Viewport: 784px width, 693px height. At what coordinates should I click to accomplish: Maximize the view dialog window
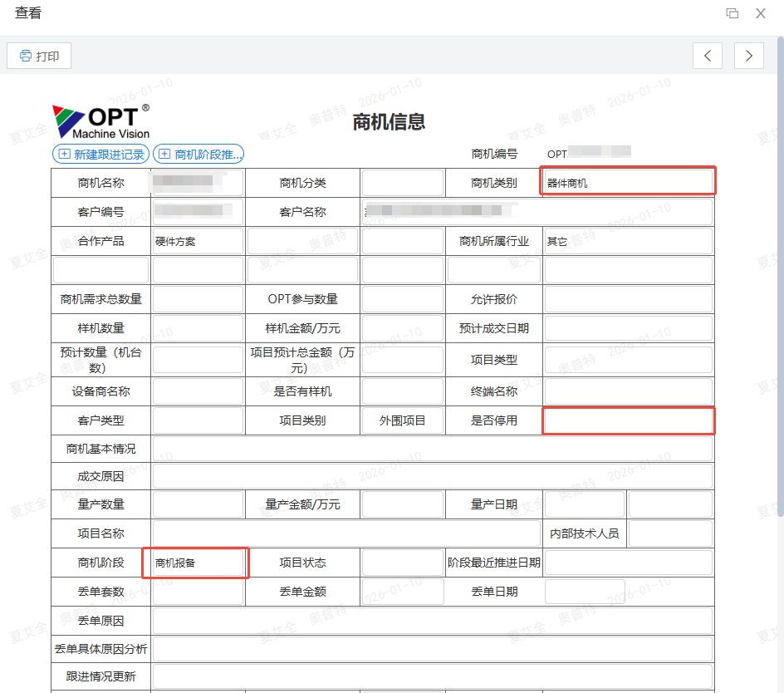tap(732, 13)
